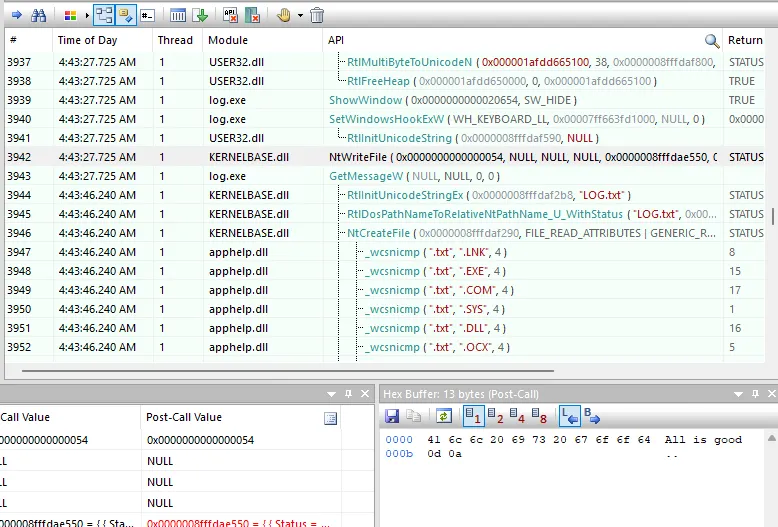This screenshot has width=778, height=527.
Task: Select the NtWriteFile row 3942
Action: tap(385, 157)
